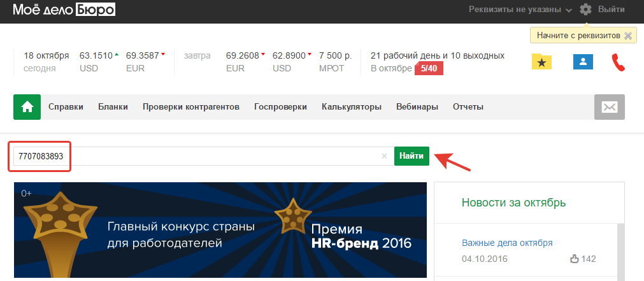The height and width of the screenshot is (281, 644).
Task: Click the Выйти logout link
Action: click(612, 9)
